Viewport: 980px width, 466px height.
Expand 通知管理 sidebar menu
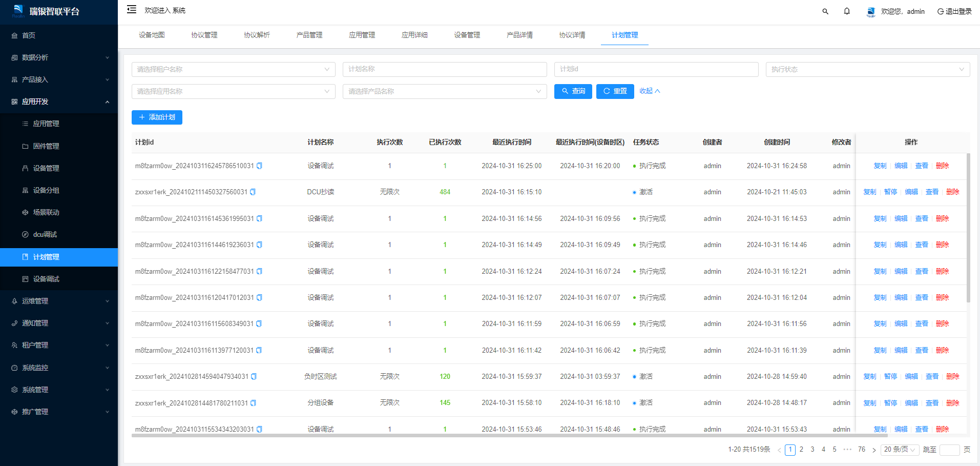(x=59, y=323)
